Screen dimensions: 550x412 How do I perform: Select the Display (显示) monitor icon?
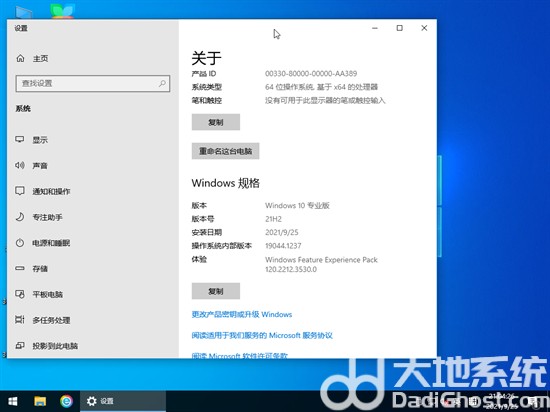pos(20,140)
